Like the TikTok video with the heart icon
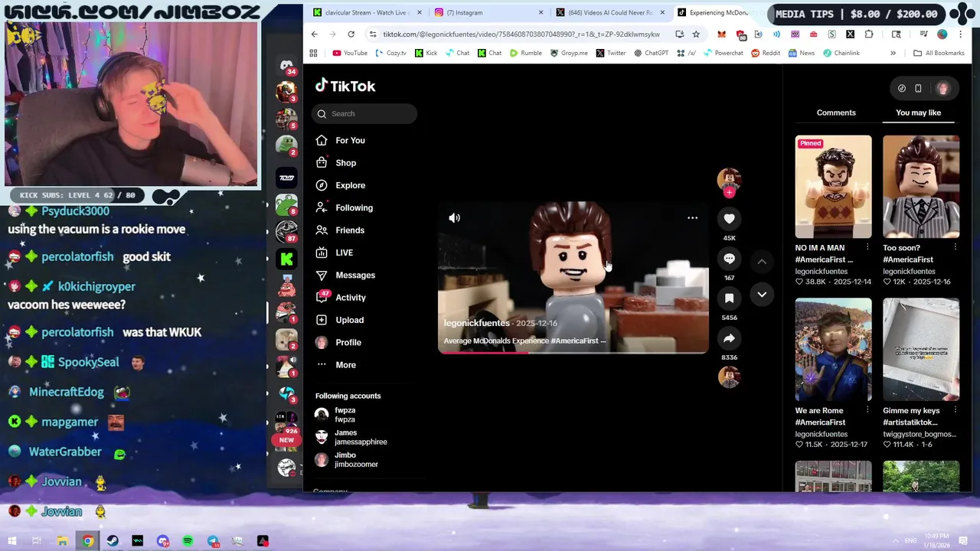The width and height of the screenshot is (980, 551). pyautogui.click(x=729, y=219)
